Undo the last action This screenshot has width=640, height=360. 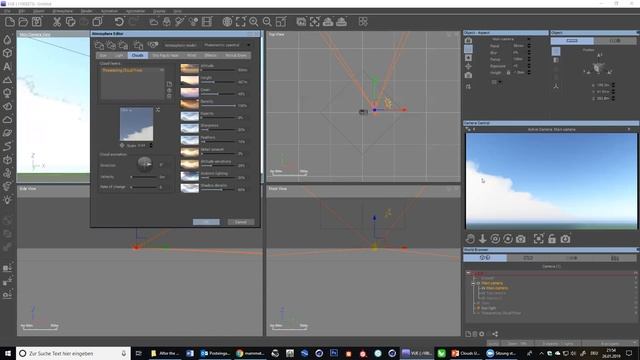point(119,22)
